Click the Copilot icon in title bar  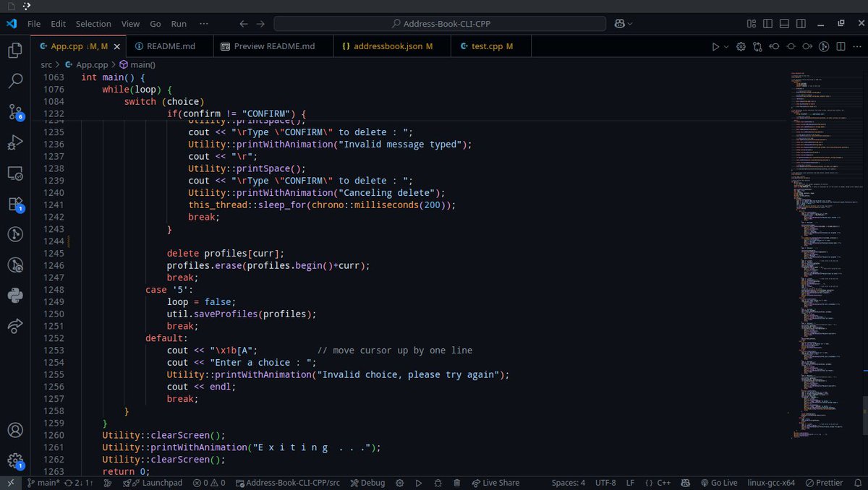pyautogui.click(x=621, y=23)
